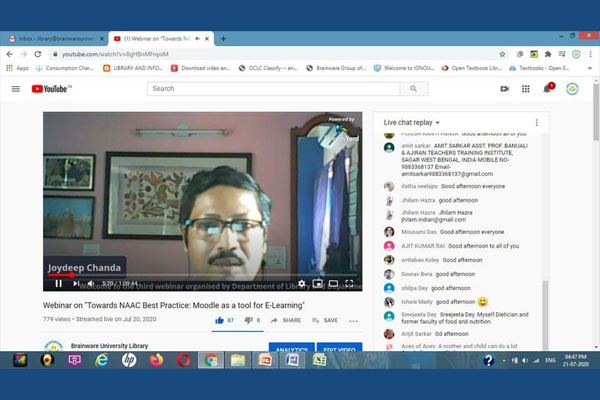Dislike the webinar video
Image resolution: width=600 pixels, height=400 pixels.
[x=248, y=320]
